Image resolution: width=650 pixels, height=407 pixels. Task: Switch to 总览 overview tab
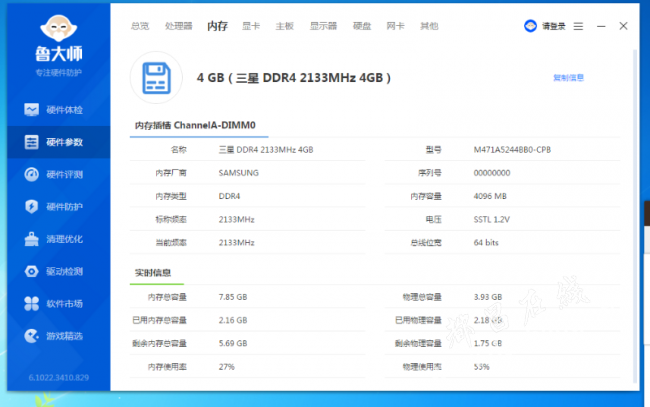click(x=140, y=26)
